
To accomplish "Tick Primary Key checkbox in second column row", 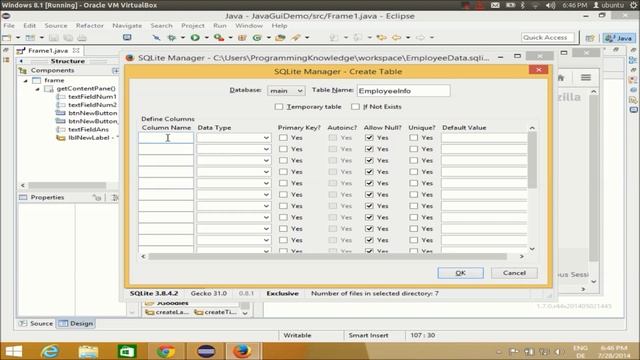I will click(283, 149).
